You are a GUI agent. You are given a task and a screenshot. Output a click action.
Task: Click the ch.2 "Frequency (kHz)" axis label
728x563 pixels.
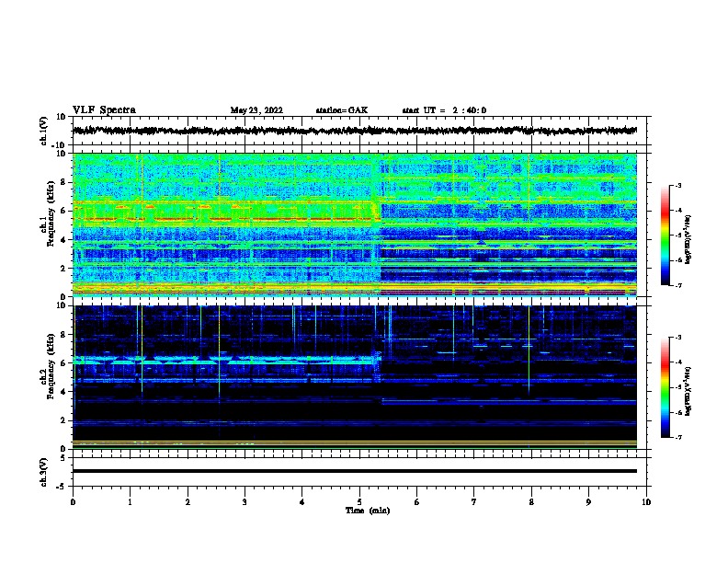pyautogui.click(x=49, y=366)
